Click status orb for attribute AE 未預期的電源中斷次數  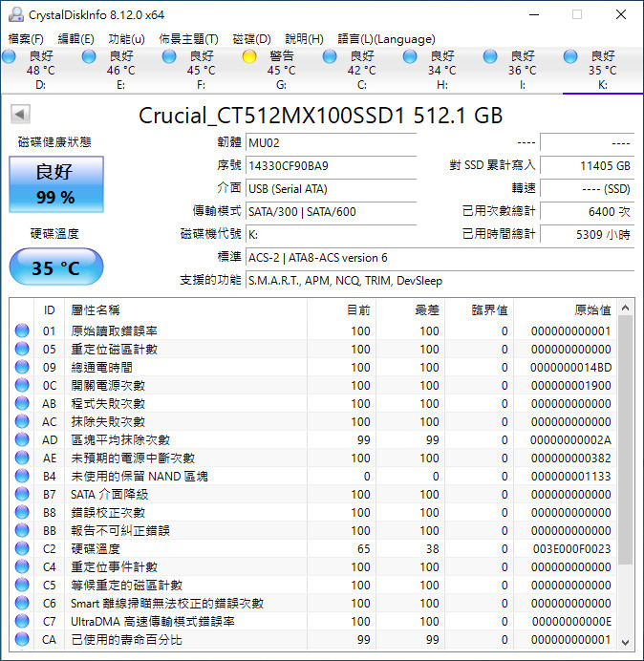pyautogui.click(x=22, y=458)
